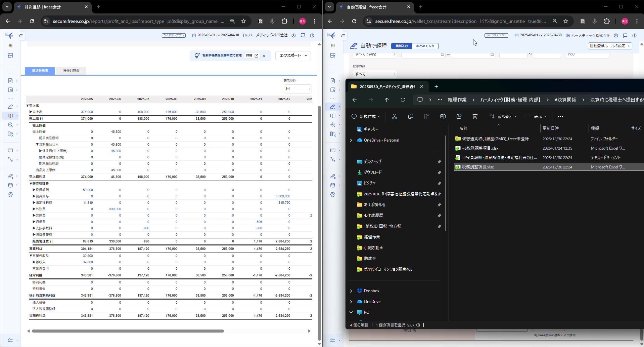Collapse the 売上高 section triangle
Image resolution: width=644 pixels, height=347 pixels.
pos(28,106)
